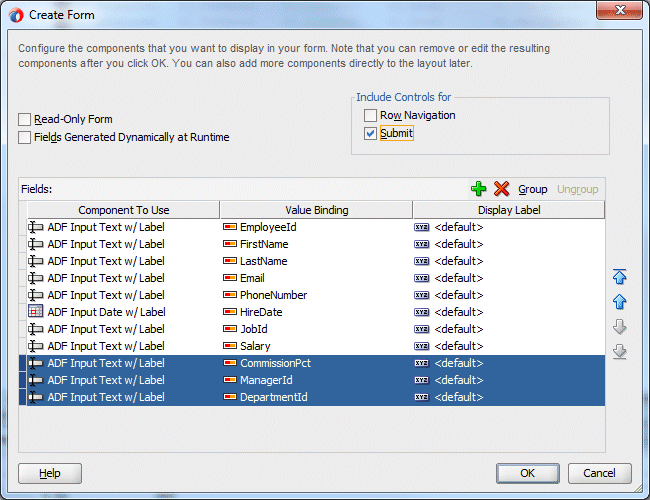Move selected fields to bottom arrow

[x=619, y=352]
